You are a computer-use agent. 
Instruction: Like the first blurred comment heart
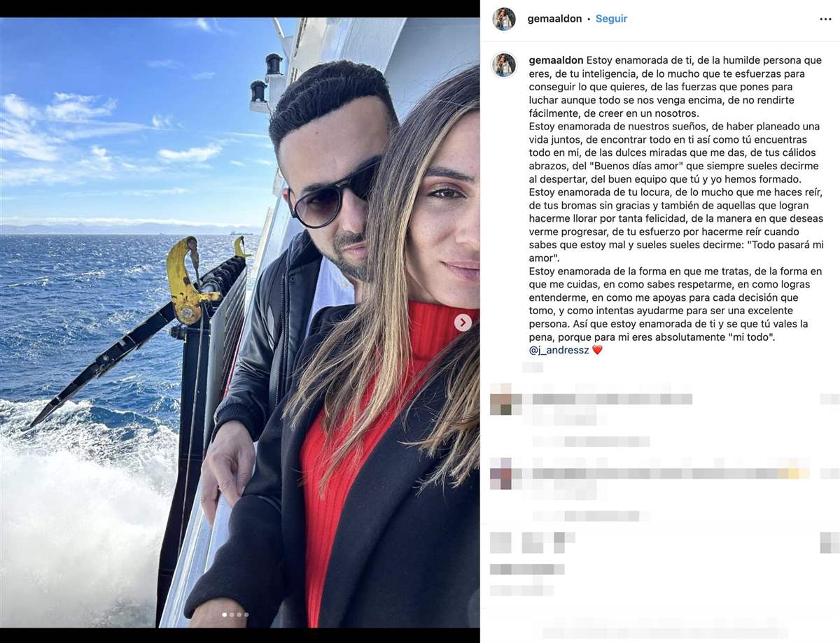coord(829,400)
